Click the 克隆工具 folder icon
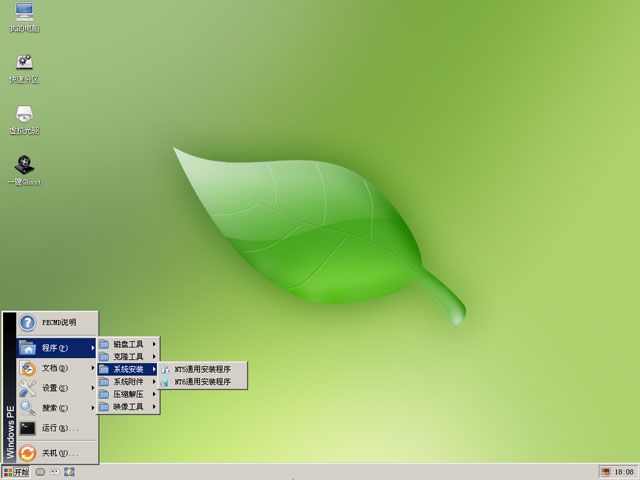The width and height of the screenshot is (640, 480). point(104,357)
